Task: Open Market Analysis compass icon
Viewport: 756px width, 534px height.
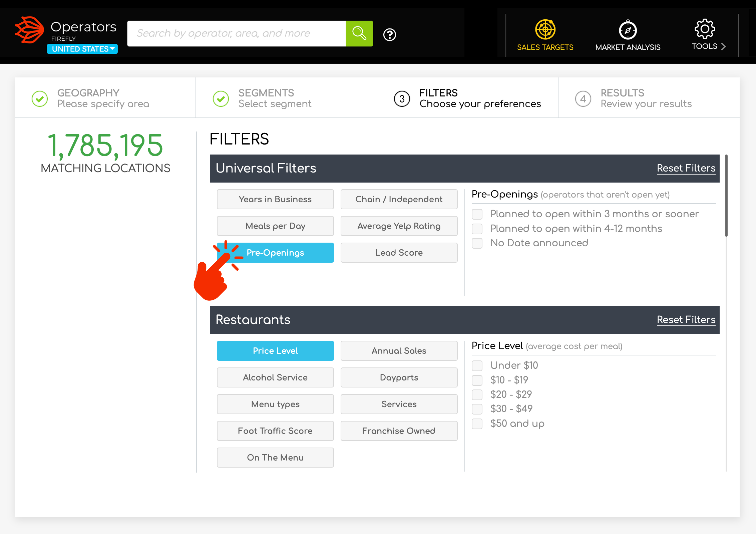Action: 628,30
